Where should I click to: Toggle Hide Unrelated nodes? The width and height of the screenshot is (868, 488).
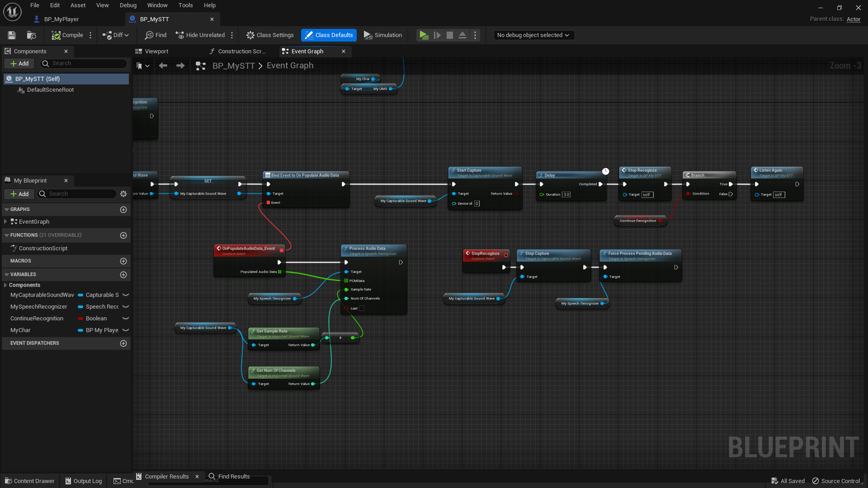(x=200, y=35)
